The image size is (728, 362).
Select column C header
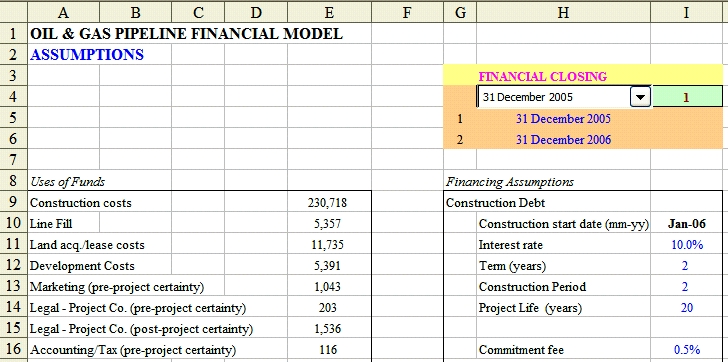tap(198, 13)
